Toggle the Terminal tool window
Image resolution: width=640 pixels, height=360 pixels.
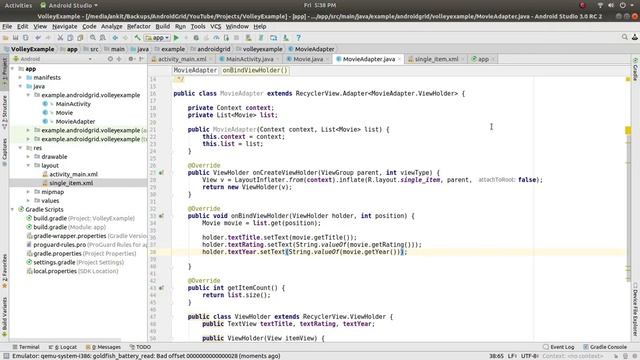coord(26,347)
